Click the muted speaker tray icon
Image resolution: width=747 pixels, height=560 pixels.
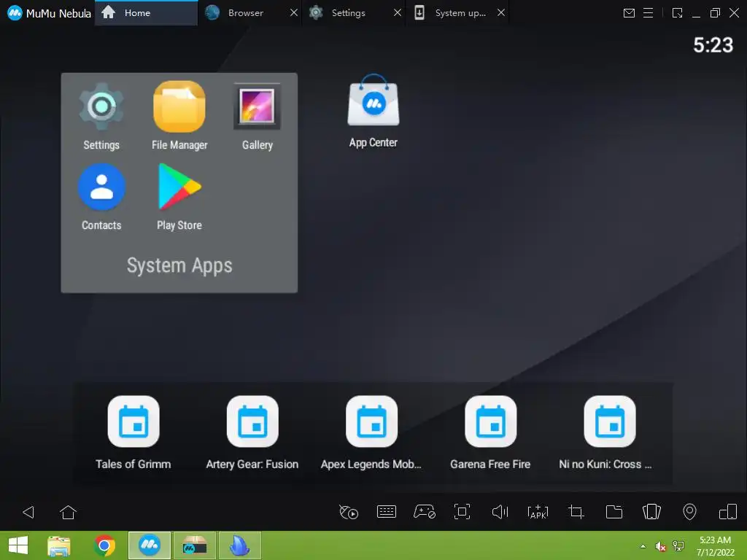[660, 546]
